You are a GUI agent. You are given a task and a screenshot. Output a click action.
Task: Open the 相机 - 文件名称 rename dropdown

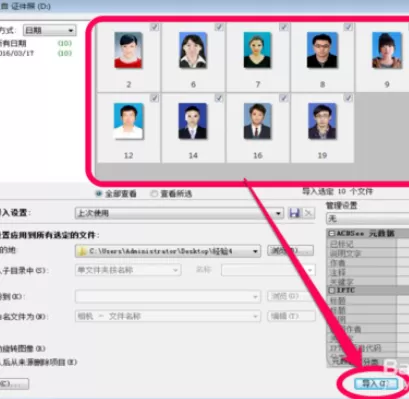click(168, 316)
